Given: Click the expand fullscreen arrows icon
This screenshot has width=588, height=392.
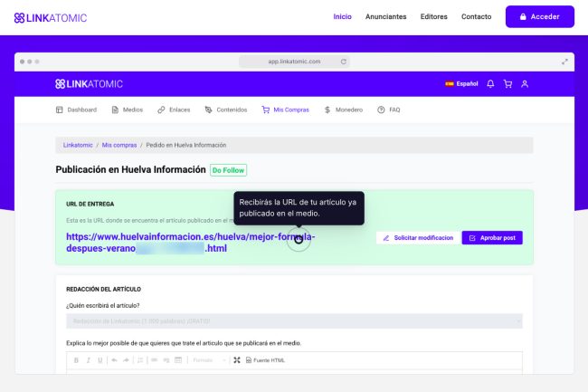Looking at the screenshot, I should [x=565, y=62].
